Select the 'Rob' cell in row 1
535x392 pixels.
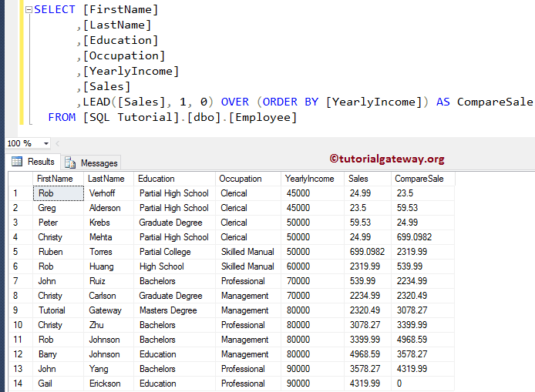coord(59,193)
